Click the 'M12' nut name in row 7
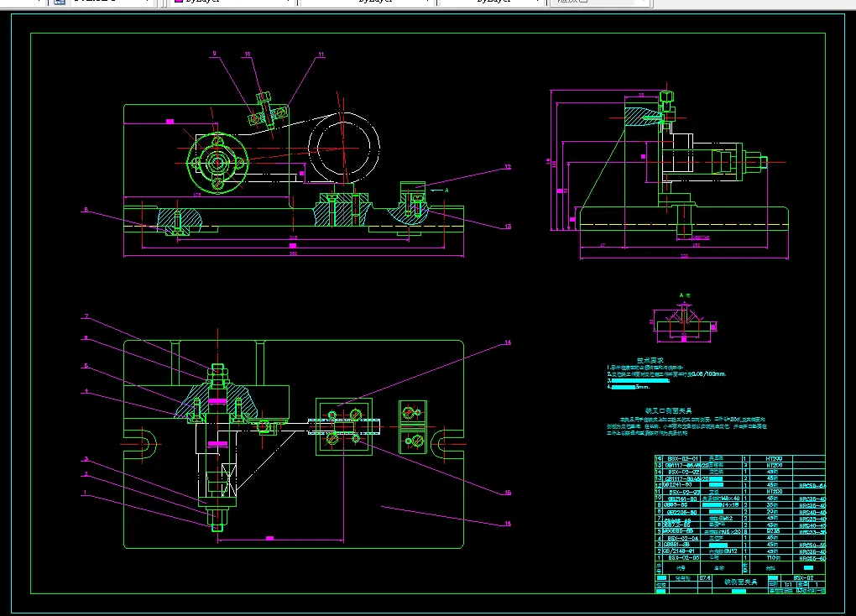 coord(721,519)
